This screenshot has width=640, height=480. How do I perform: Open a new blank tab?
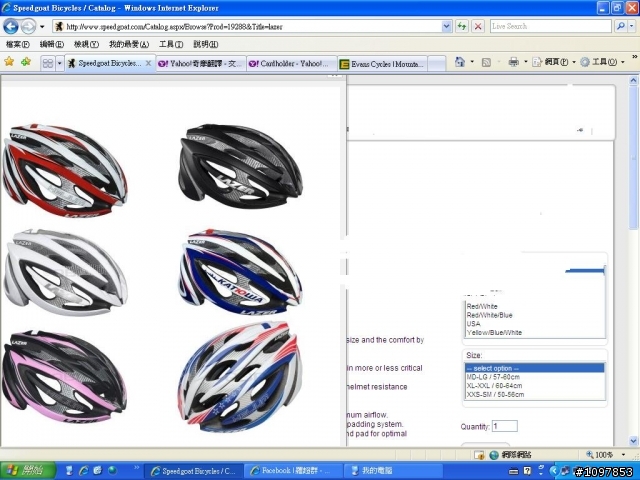[x=437, y=64]
